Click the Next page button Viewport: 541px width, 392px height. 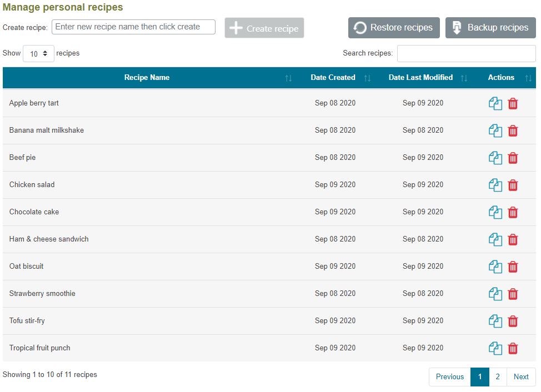point(521,377)
